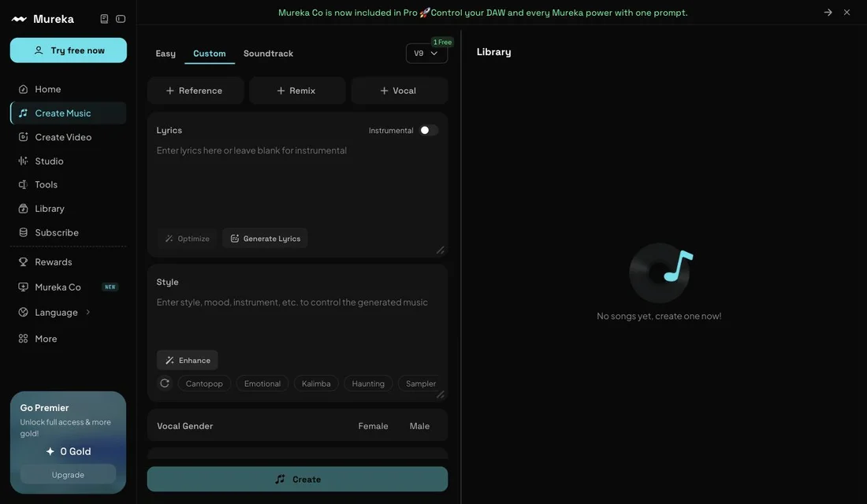Expand the Language submenu chevron

click(x=88, y=312)
